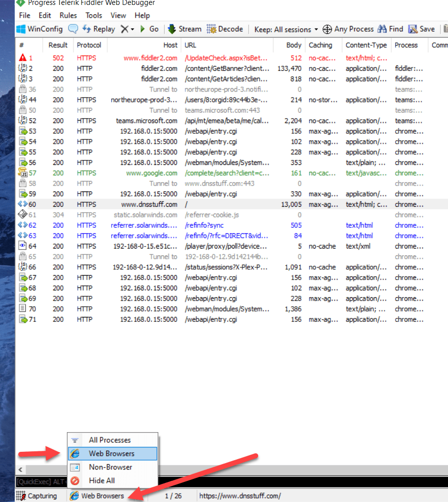The height and width of the screenshot is (502, 448).
Task: Click the Content-Type column header
Action: 366,45
